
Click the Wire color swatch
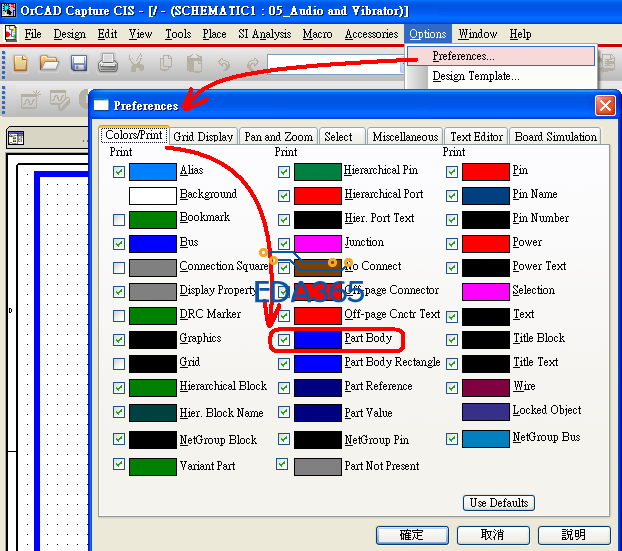coord(486,388)
